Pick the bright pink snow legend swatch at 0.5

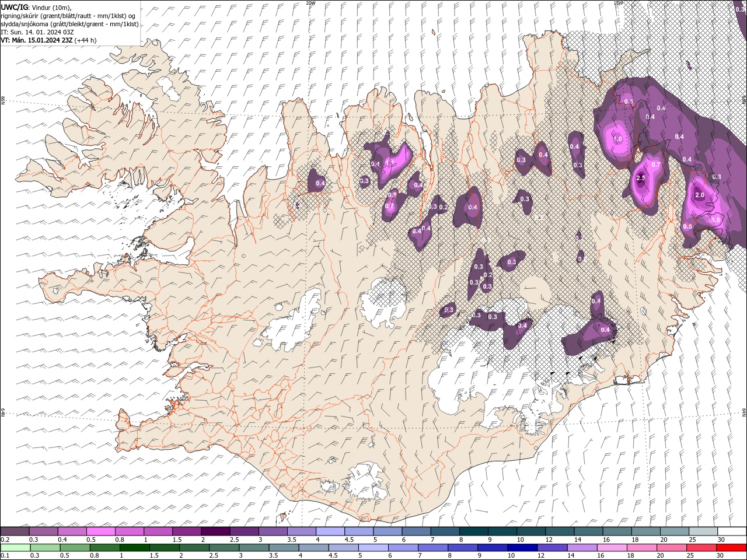(x=100, y=531)
